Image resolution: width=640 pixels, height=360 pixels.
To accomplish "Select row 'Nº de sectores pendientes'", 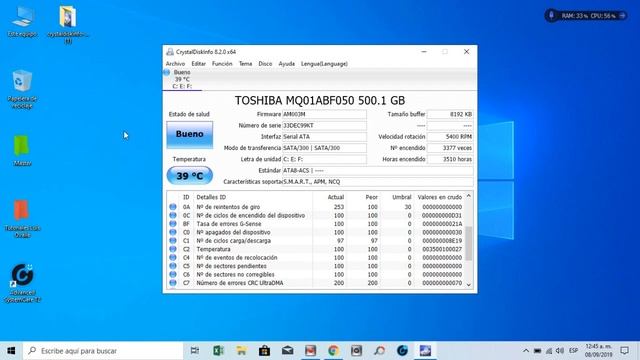I will pyautogui.click(x=316, y=266).
